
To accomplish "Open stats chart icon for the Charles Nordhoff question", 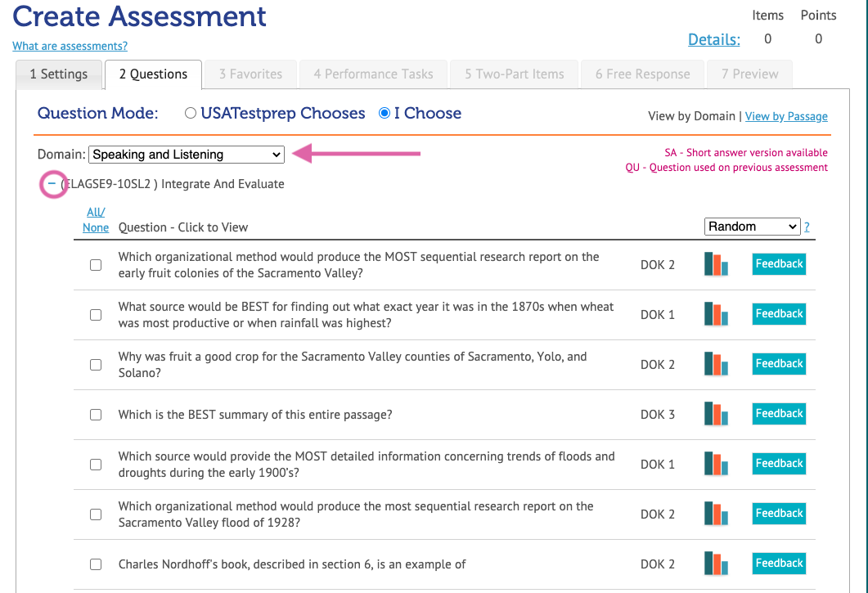I will [x=716, y=564].
